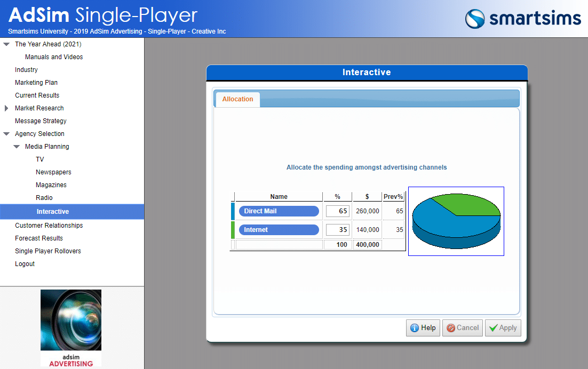Click Logout in the sidebar
The width and height of the screenshot is (588, 369).
(x=25, y=264)
